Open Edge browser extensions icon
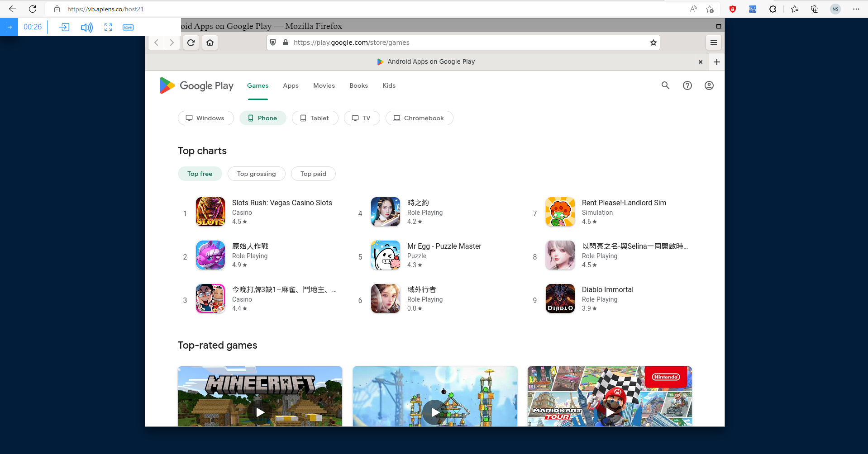The width and height of the screenshot is (868, 454). [773, 9]
